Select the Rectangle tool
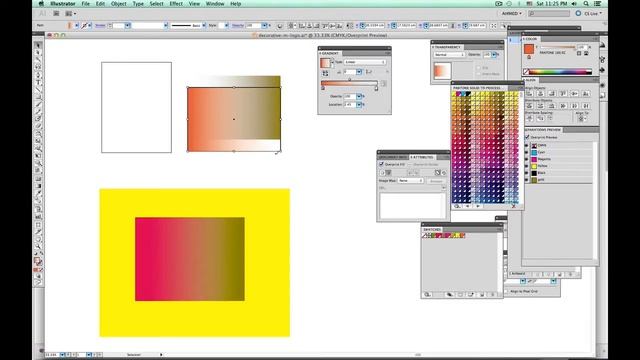Viewport: 640px width, 360px height. tap(38, 97)
